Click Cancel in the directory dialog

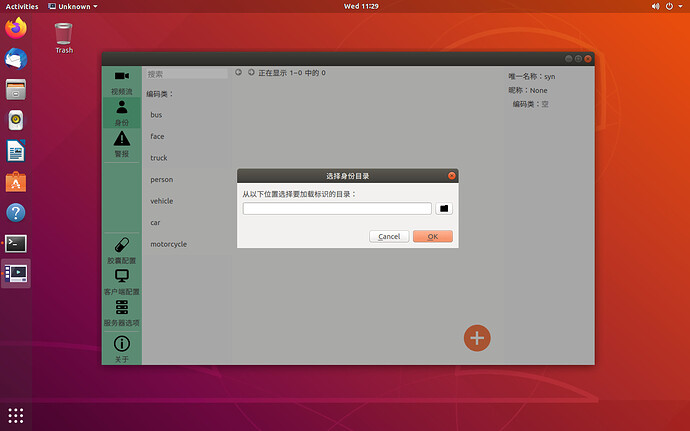389,236
